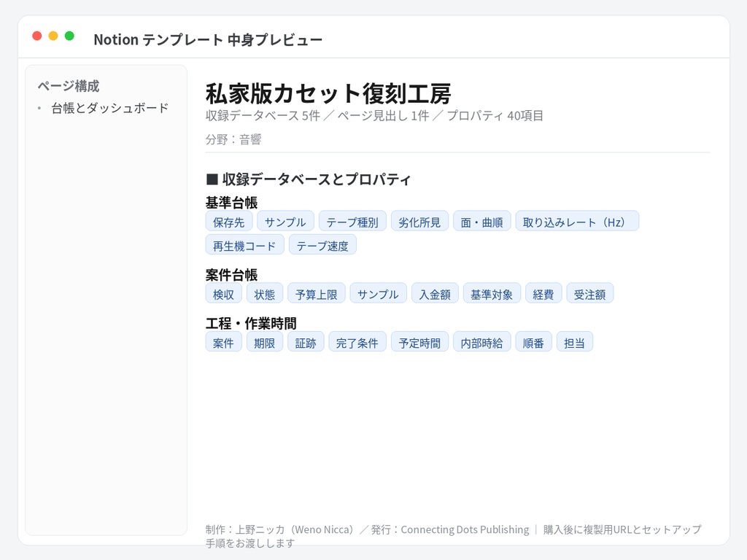The height and width of the screenshot is (560, 747).
Task: Click the 基準対象 property tag
Action: [492, 295]
